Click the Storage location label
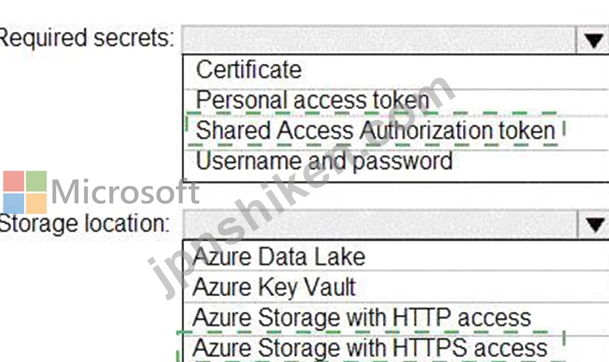Screen dimensions: 609x362 (84, 224)
